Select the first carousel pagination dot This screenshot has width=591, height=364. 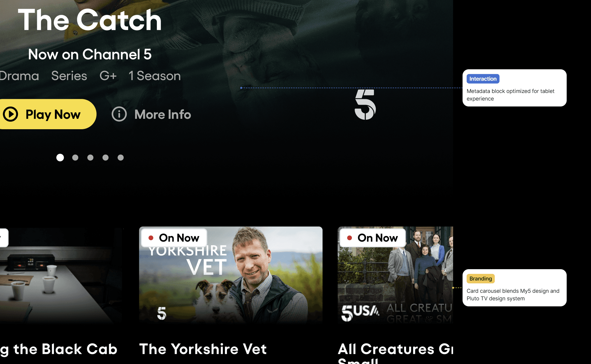[60, 158]
